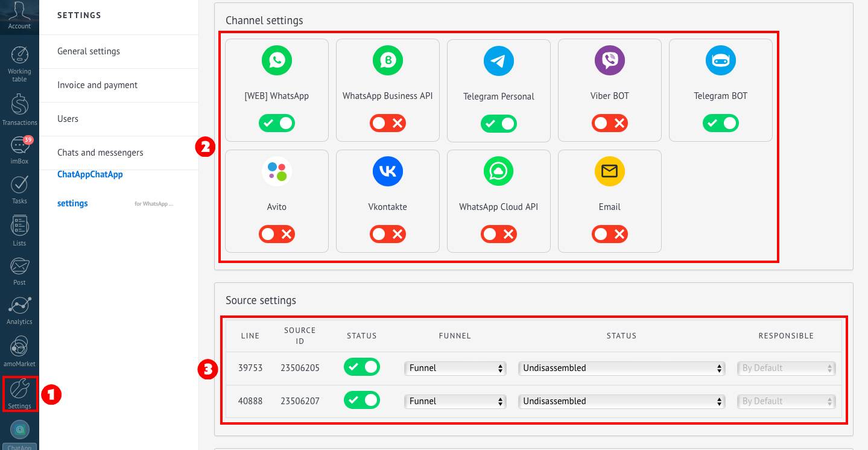This screenshot has height=450, width=868.
Task: Click the ChatAppChatApp link
Action: tap(90, 174)
